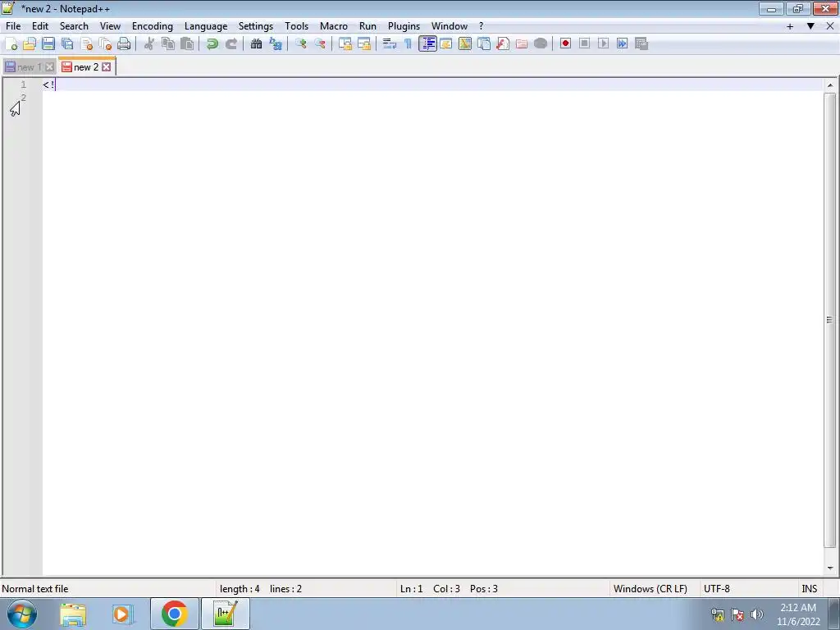Open the Plugins menu

point(404,26)
